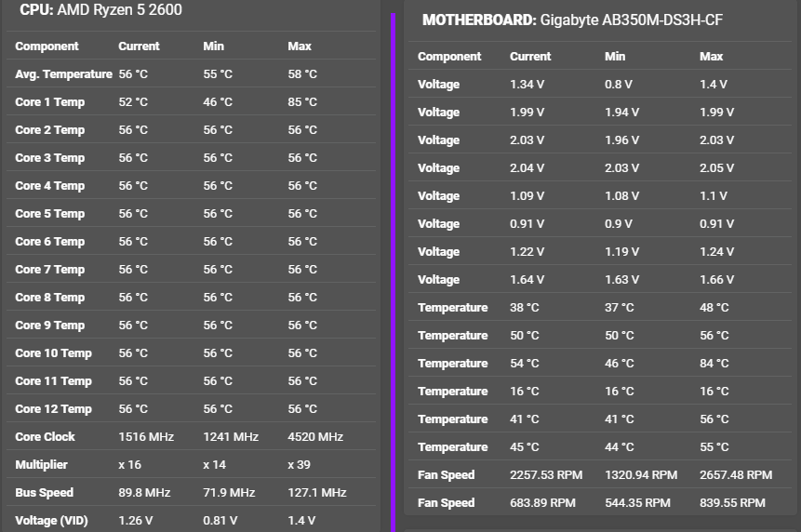Image resolution: width=801 pixels, height=532 pixels.
Task: Click the '1.24 V' maximum voltage value
Action: click(x=716, y=252)
